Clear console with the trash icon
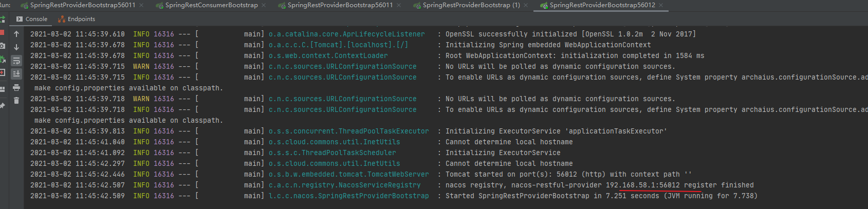 (16, 101)
